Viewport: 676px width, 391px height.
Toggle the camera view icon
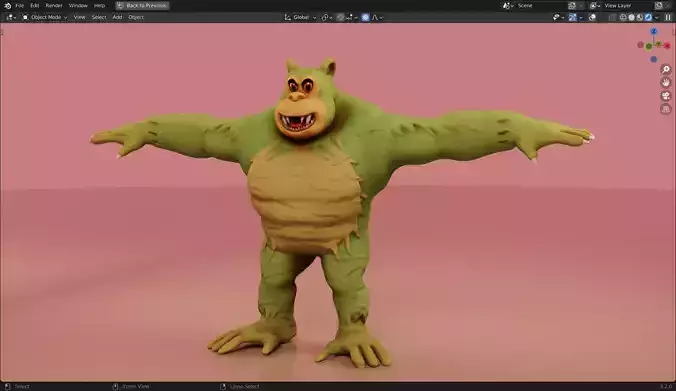tap(666, 96)
